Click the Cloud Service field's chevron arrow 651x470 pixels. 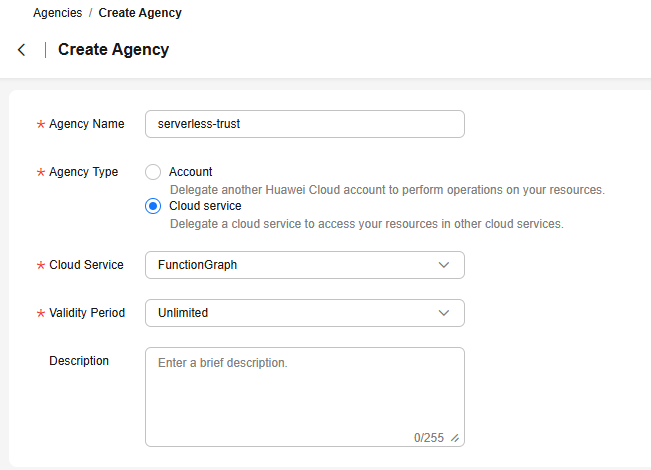pos(445,265)
